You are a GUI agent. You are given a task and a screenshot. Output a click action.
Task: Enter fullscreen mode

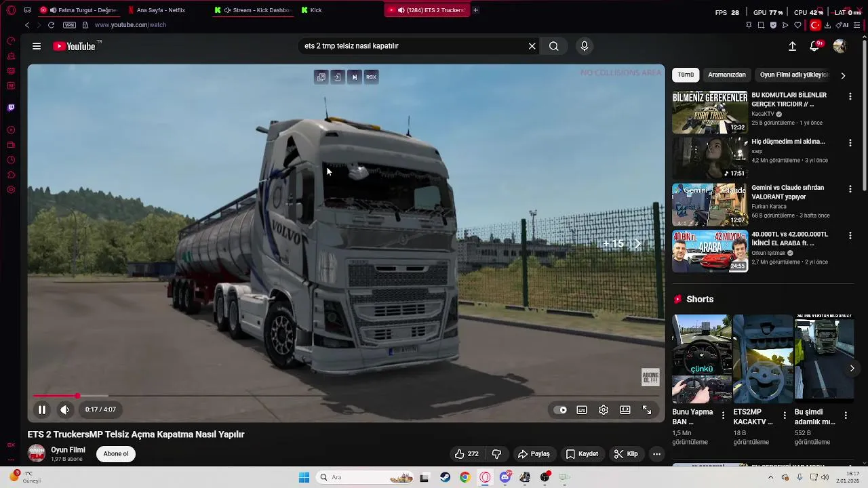pyautogui.click(x=647, y=409)
